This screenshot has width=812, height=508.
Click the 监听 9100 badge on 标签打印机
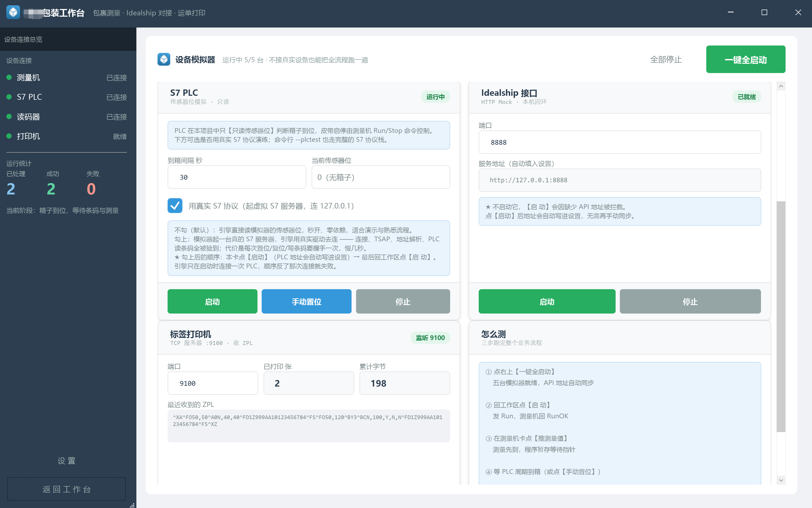pyautogui.click(x=430, y=338)
